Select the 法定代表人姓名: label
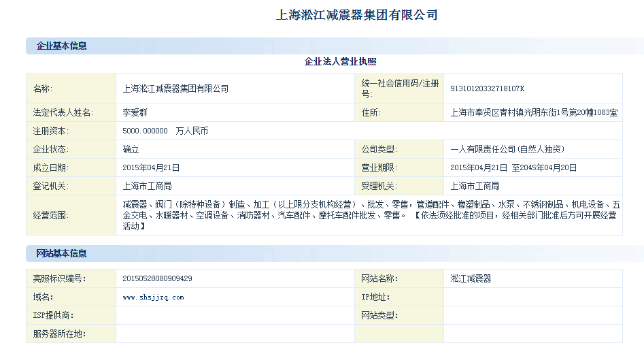The height and width of the screenshot is (356, 644). tap(63, 112)
